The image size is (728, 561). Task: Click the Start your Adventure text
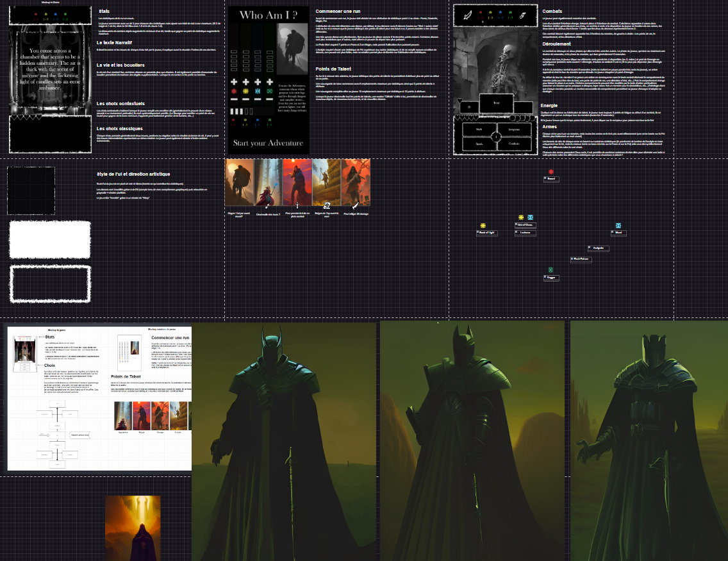[x=268, y=143]
